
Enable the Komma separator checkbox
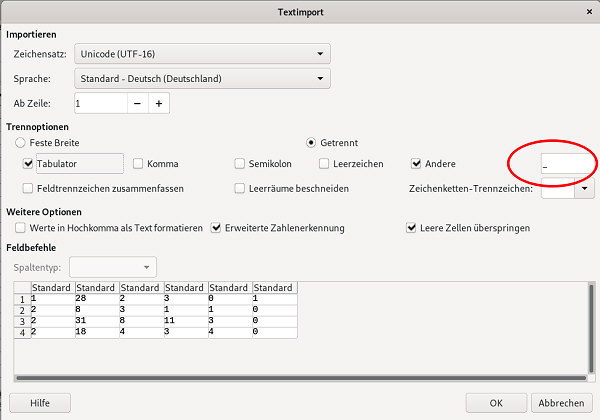(138, 163)
